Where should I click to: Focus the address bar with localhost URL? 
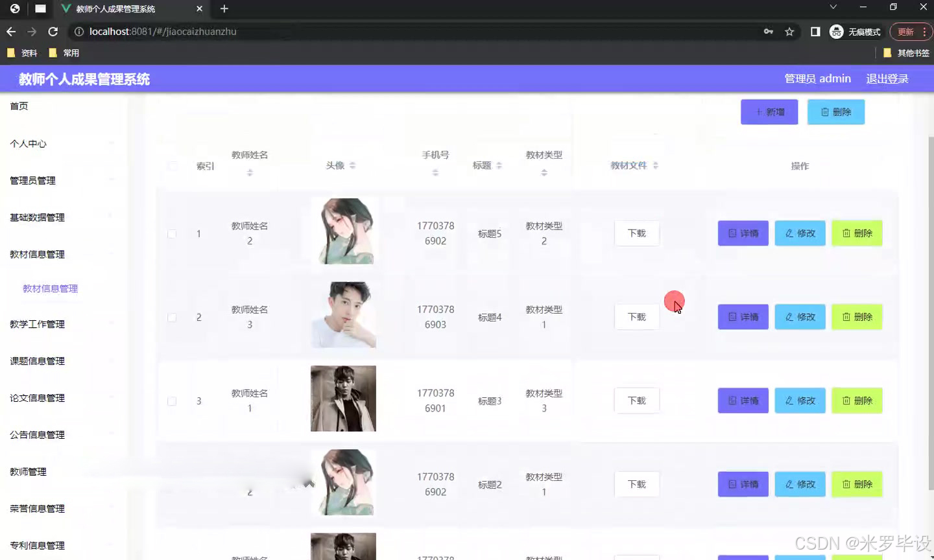415,31
